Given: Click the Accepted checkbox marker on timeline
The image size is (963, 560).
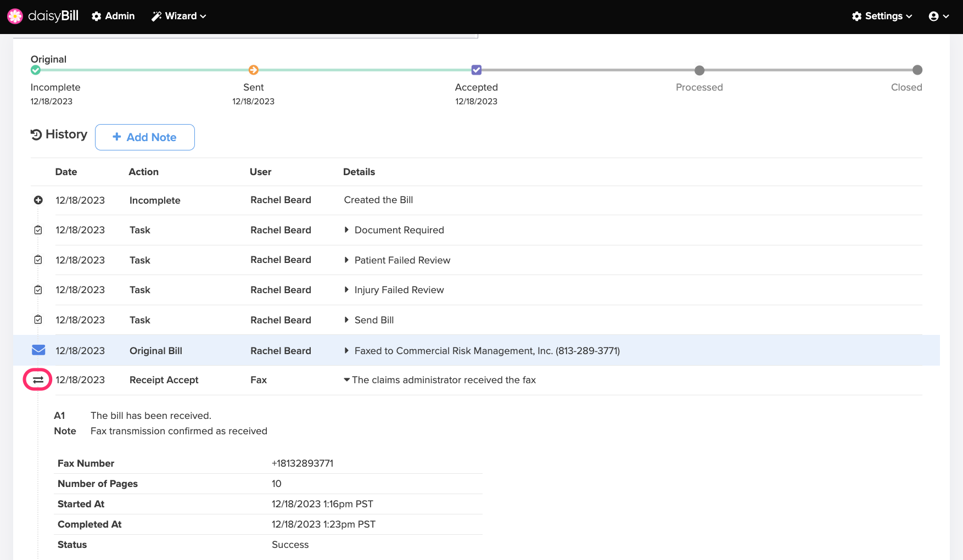Looking at the screenshot, I should coord(477,70).
